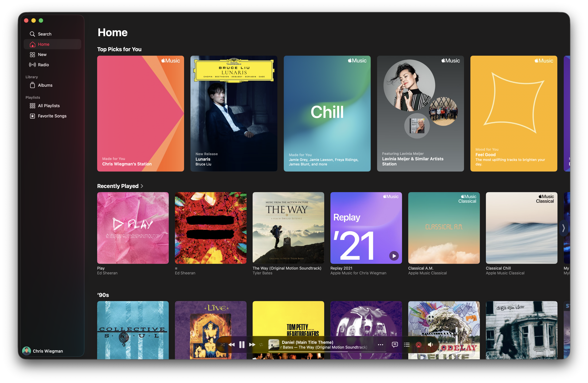Open Search in the sidebar
The height and width of the screenshot is (383, 588).
click(52, 34)
